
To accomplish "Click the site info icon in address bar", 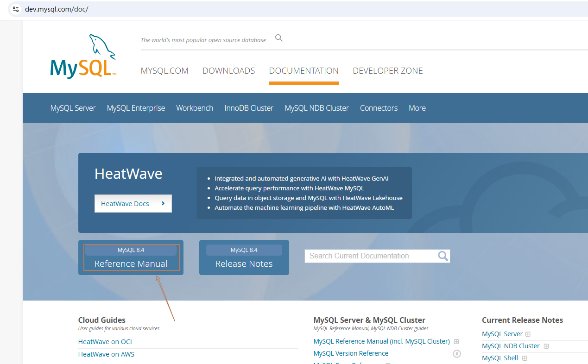I will coord(16,9).
